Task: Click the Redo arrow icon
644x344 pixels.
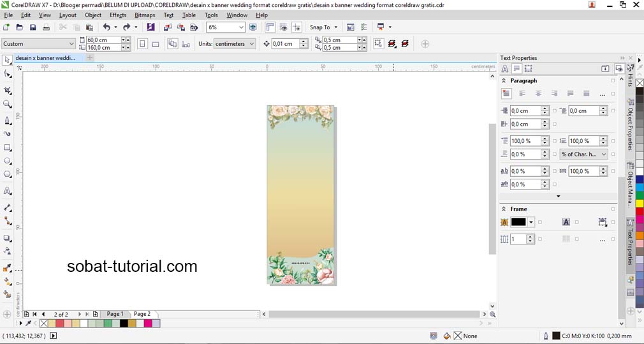Action: (x=126, y=27)
